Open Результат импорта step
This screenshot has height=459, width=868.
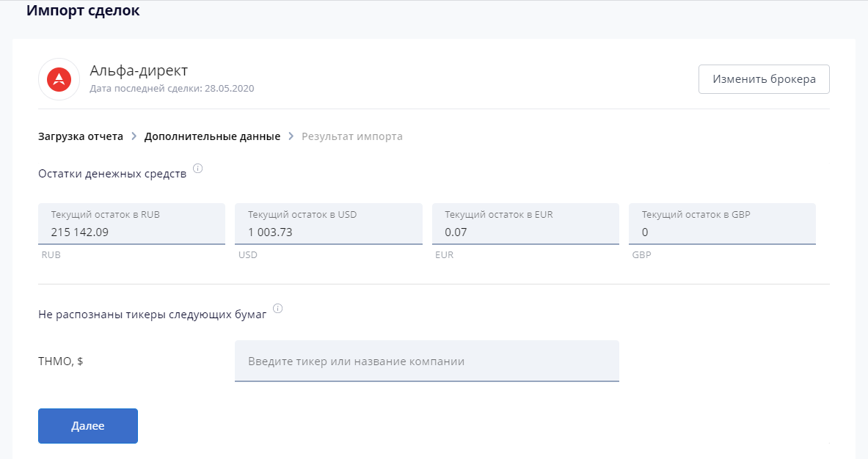(x=352, y=136)
